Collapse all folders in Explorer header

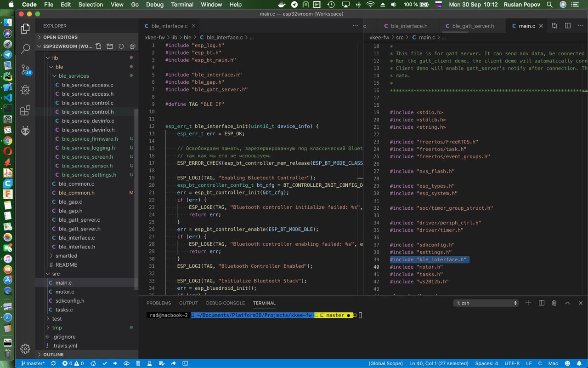pyautogui.click(x=132, y=46)
